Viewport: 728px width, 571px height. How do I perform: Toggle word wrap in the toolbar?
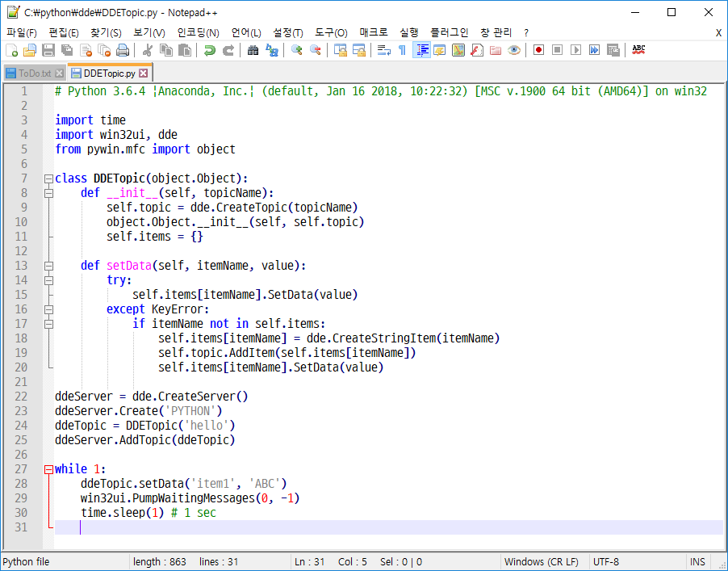(x=384, y=50)
